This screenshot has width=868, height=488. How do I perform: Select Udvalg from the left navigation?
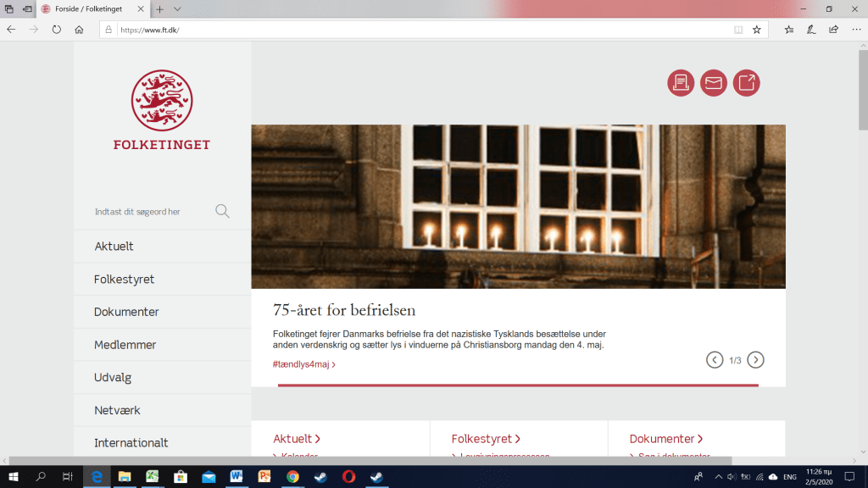pyautogui.click(x=113, y=378)
